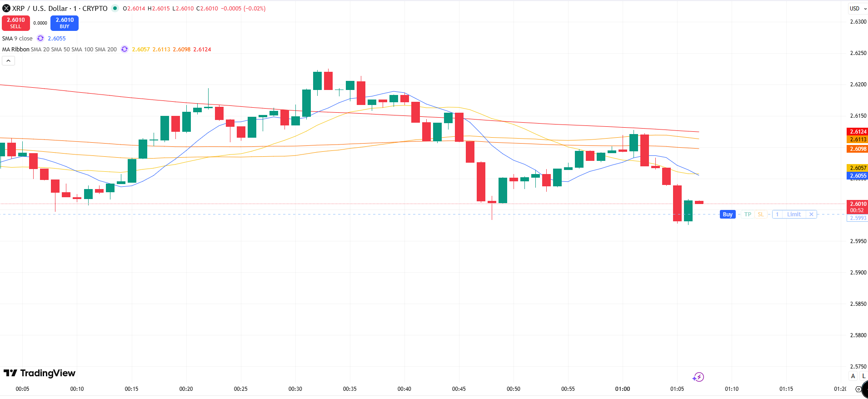Collapse the indicator legend with the chevron
This screenshot has width=868, height=399.
coord(8,60)
